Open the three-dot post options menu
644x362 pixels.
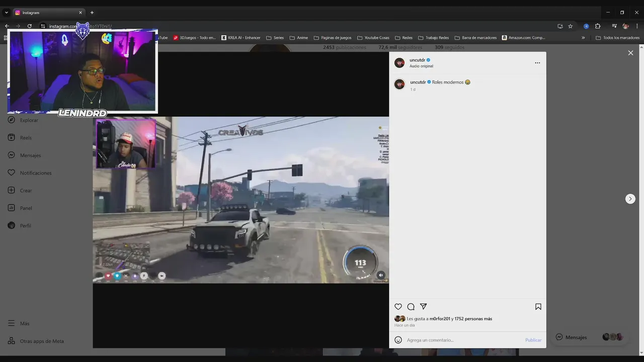click(x=537, y=63)
